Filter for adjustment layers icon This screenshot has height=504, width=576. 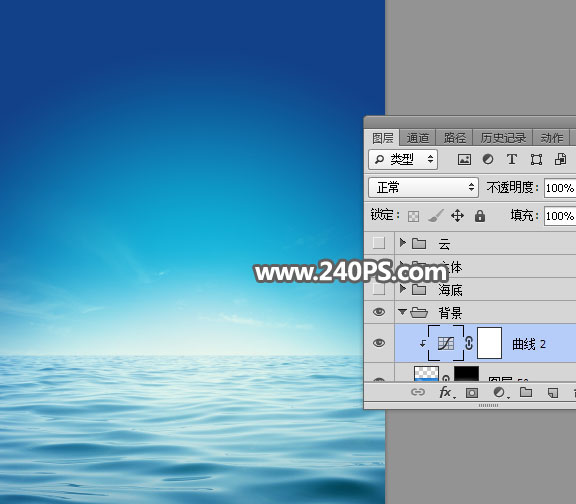pos(487,159)
